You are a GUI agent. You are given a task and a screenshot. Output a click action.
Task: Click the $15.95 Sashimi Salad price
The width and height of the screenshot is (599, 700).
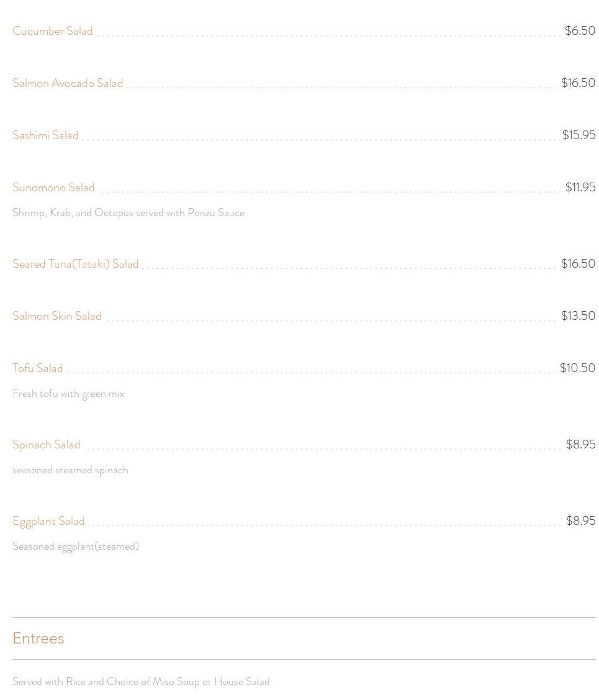click(x=579, y=135)
